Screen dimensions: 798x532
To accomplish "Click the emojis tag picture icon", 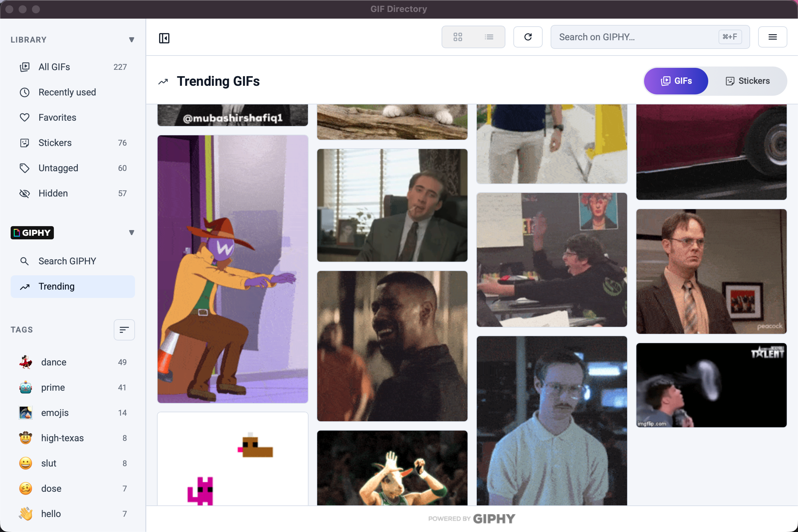I will (26, 413).
